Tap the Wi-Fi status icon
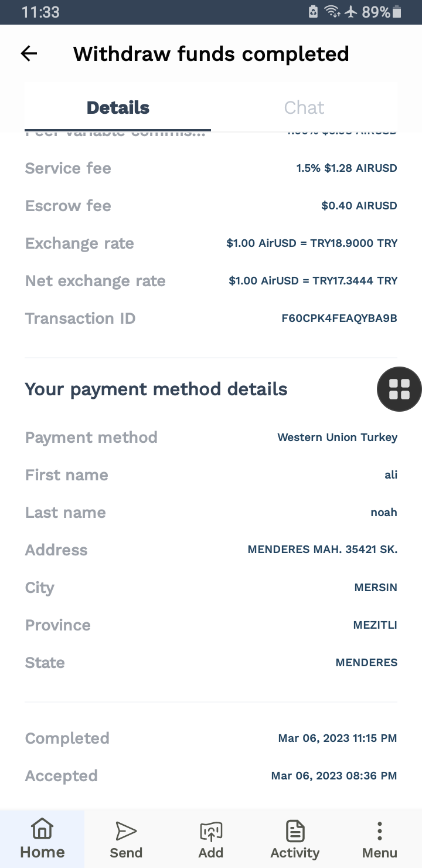422x868 pixels. click(332, 12)
